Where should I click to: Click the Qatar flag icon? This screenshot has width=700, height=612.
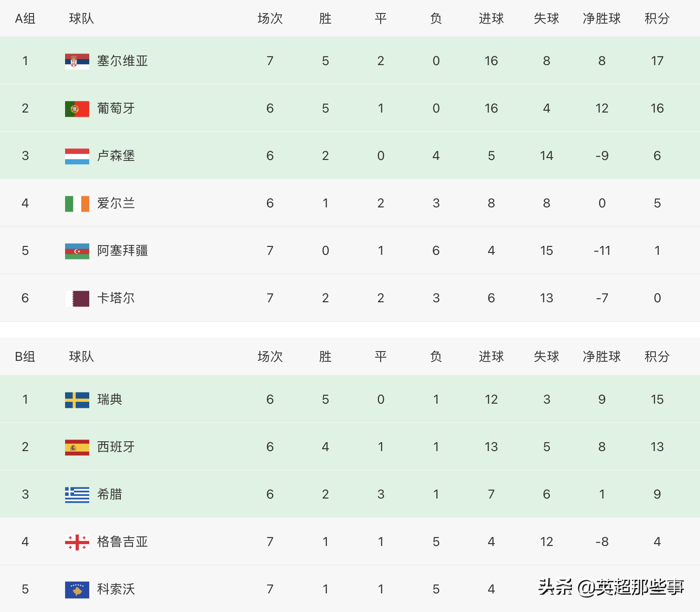point(77,298)
